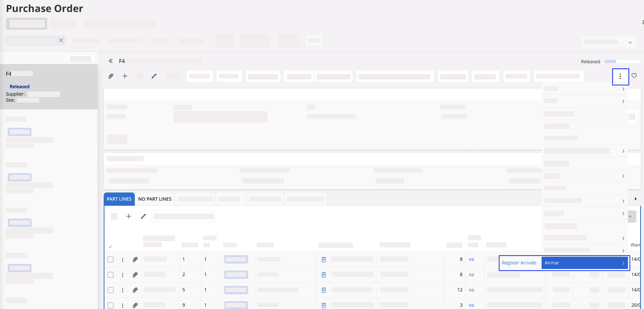Viewport: 644px width, 309px height.
Task: Click the pencil edit icon in header toolbar
Action: [x=154, y=76]
